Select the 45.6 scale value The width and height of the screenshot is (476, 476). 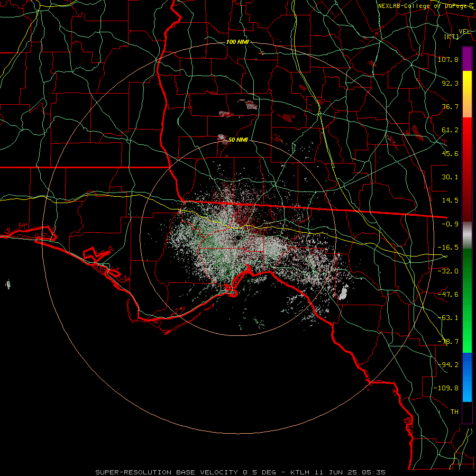tap(450, 153)
